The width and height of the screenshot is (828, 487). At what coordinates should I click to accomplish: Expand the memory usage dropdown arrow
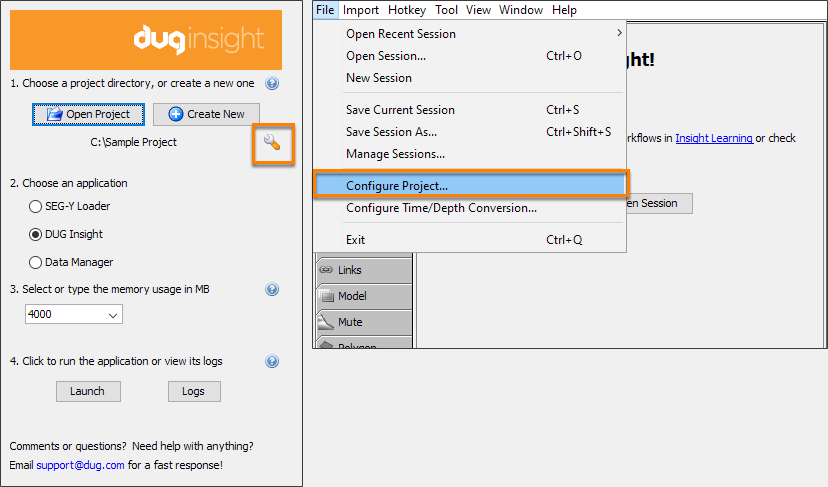pyautogui.click(x=112, y=315)
